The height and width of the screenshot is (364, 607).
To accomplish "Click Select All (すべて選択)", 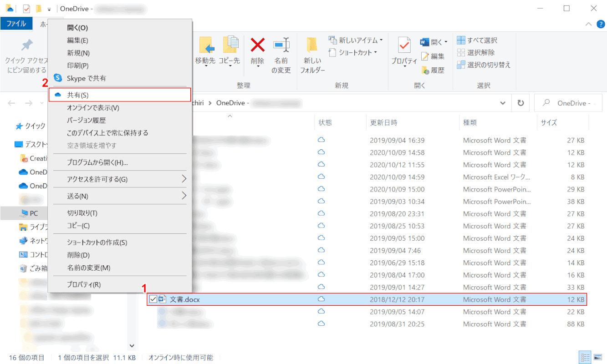I will point(477,40).
